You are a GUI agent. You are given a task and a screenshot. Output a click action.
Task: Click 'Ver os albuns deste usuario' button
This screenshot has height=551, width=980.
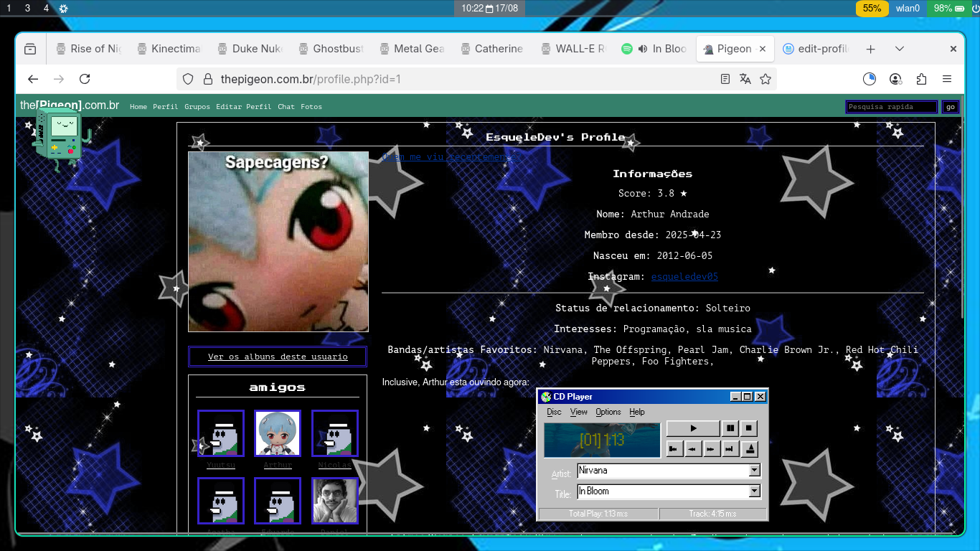[x=278, y=357]
